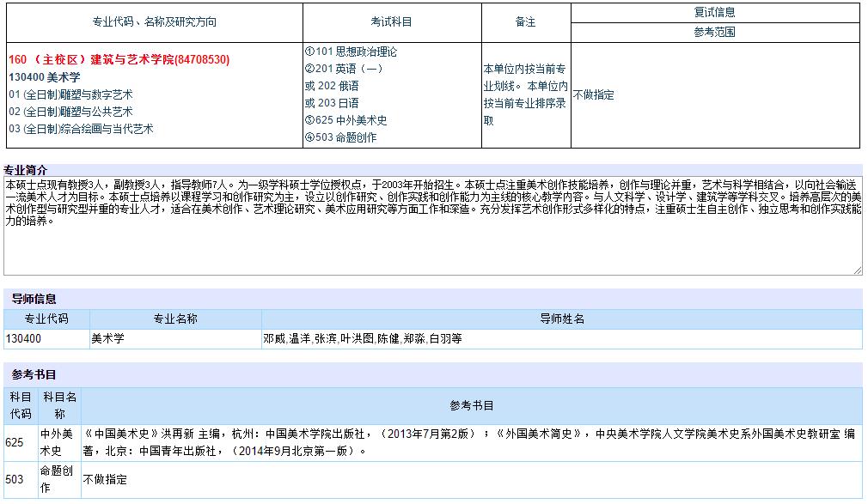This screenshot has height=504, width=868.
Task: Click the text area resize handle
Action: coord(857,270)
